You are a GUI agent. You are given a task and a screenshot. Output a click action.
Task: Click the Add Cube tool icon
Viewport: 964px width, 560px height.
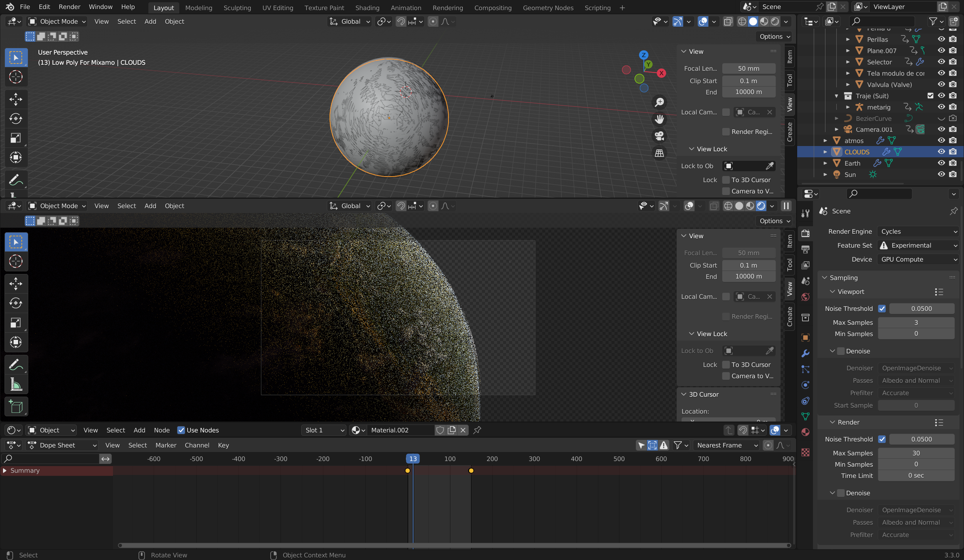point(15,407)
